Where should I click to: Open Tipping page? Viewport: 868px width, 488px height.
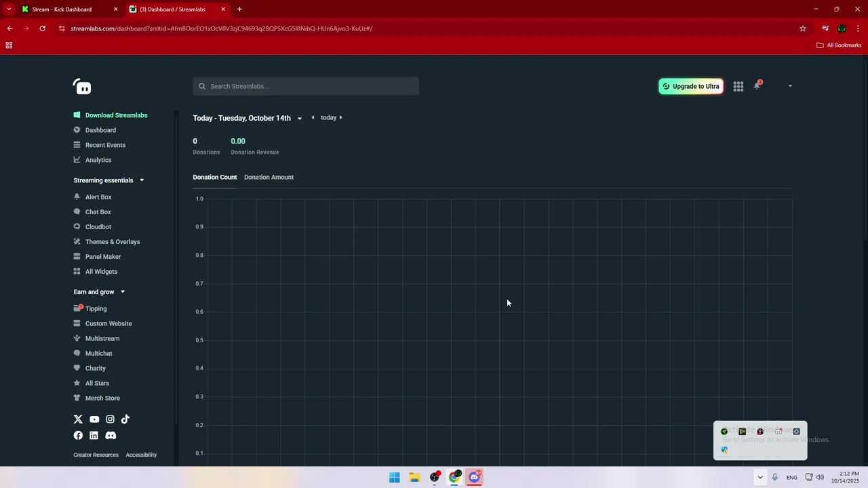pyautogui.click(x=96, y=309)
